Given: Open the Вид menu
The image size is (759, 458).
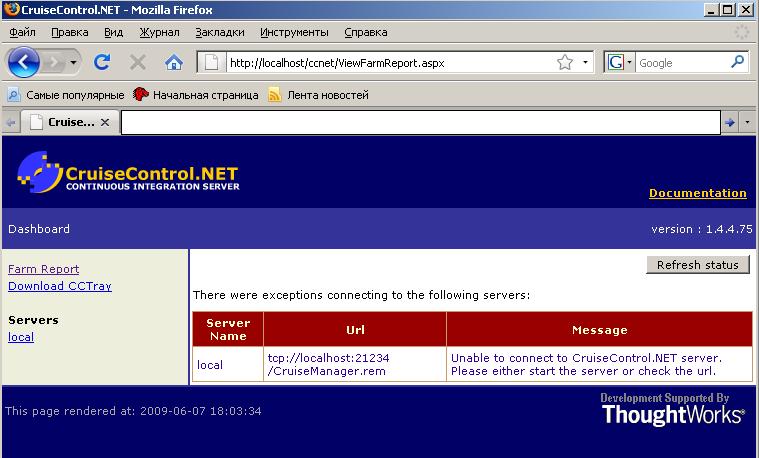Looking at the screenshot, I should pos(113,32).
